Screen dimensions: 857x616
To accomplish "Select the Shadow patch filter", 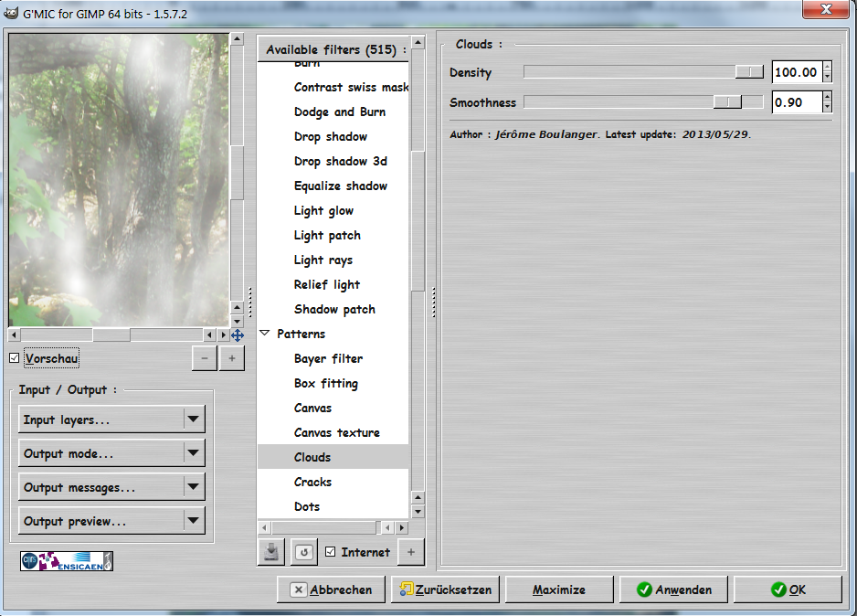I will click(x=333, y=309).
